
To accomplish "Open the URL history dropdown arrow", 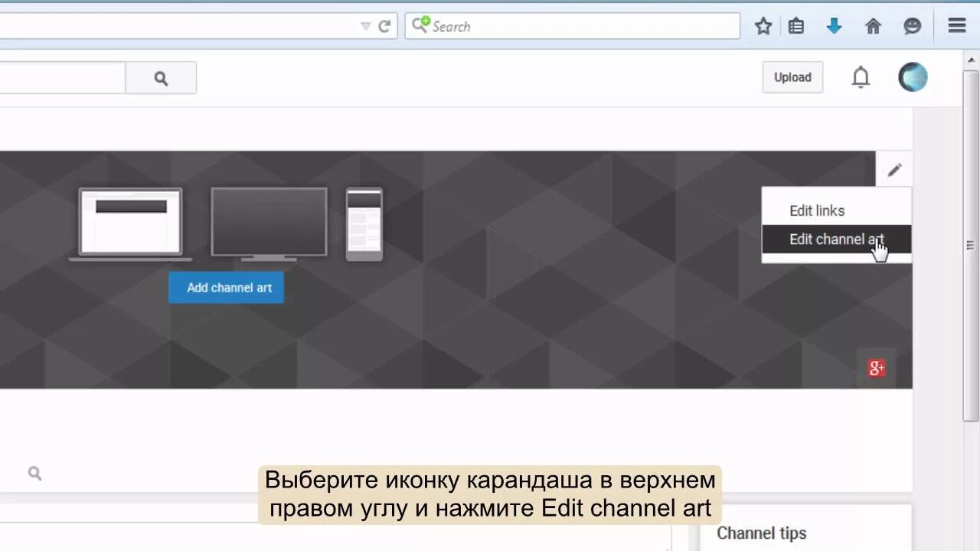I will [x=365, y=26].
